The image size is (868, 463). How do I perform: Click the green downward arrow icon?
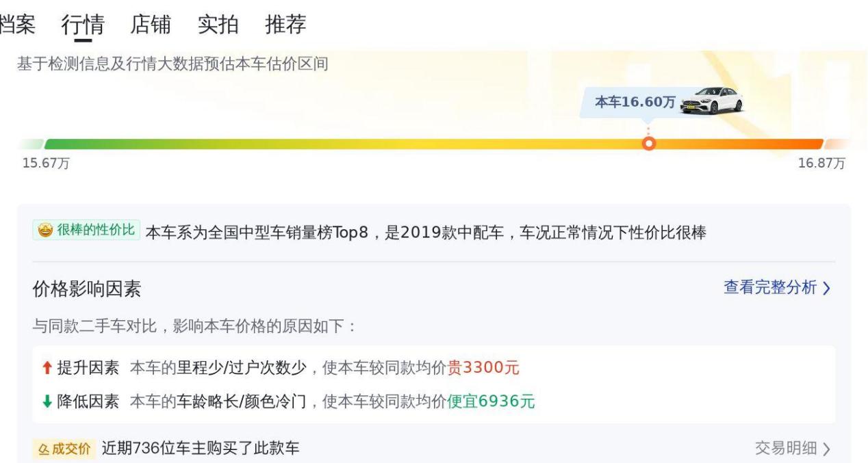pos(46,401)
